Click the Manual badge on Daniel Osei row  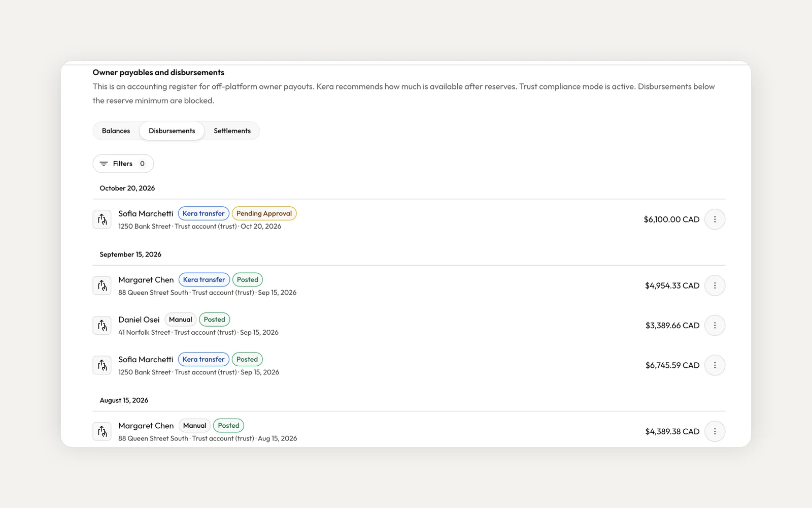[x=181, y=320]
